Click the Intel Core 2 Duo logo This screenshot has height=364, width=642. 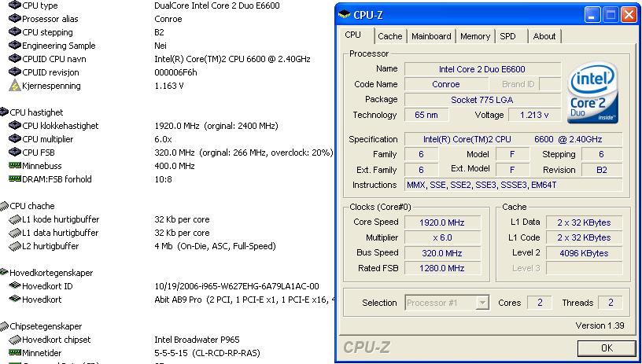tap(593, 93)
